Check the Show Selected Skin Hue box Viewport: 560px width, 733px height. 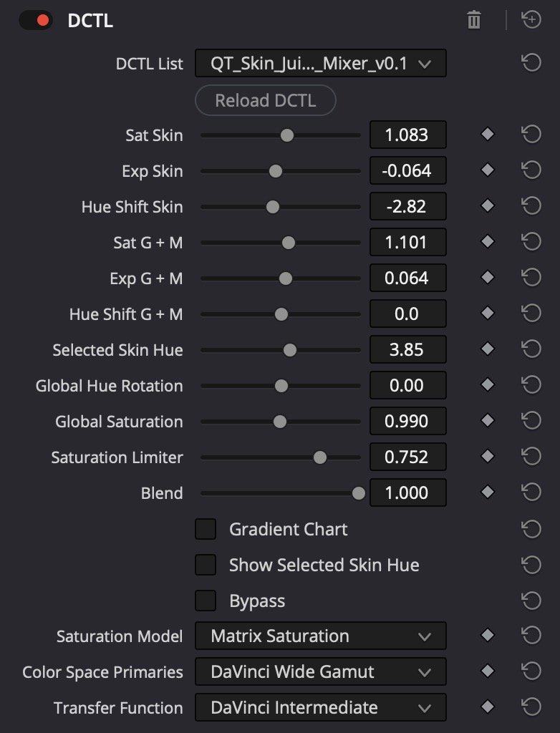pyautogui.click(x=206, y=565)
